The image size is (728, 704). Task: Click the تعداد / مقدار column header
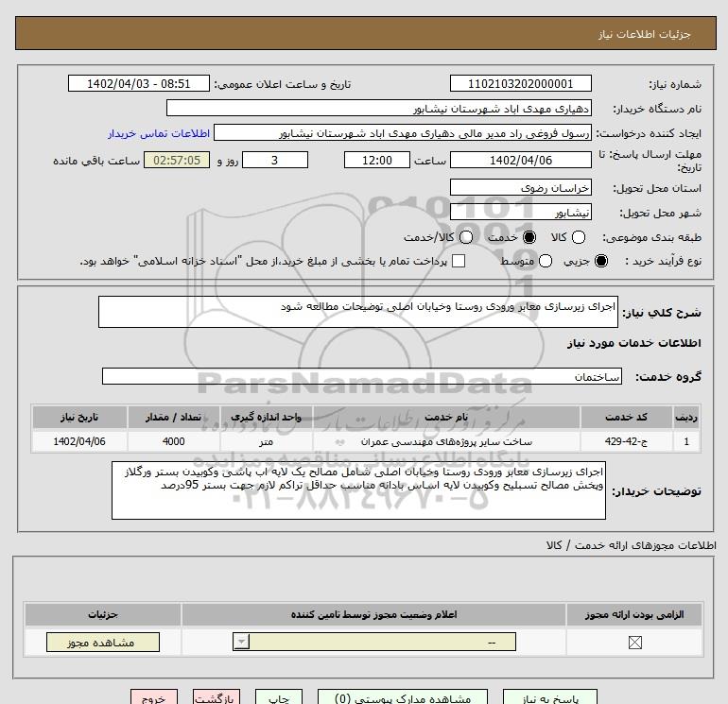(x=173, y=417)
